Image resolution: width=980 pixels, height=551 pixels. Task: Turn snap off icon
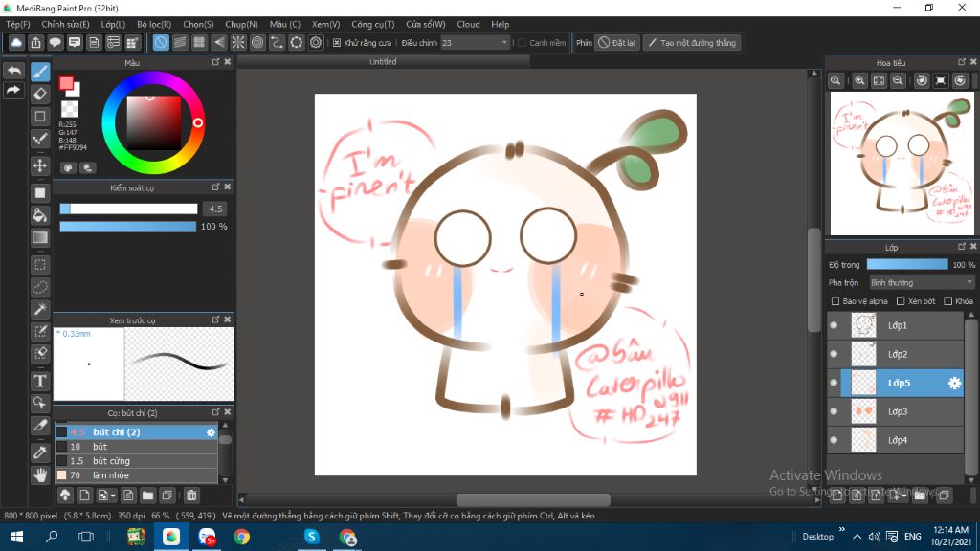pos(161,42)
